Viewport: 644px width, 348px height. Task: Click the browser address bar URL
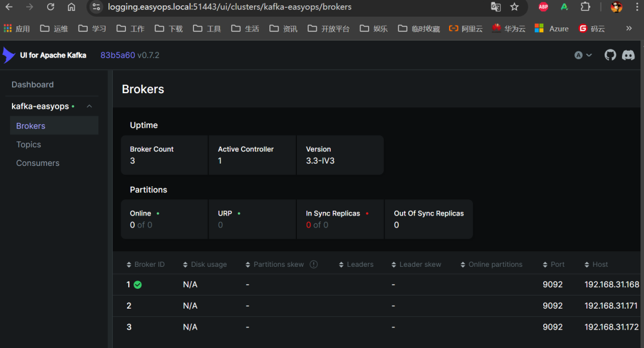[230, 7]
